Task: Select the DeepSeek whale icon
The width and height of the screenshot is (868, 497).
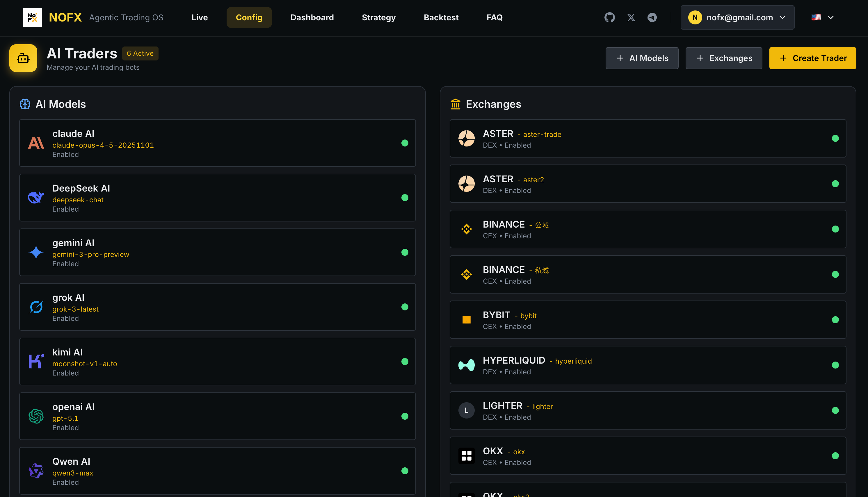Action: click(x=36, y=197)
